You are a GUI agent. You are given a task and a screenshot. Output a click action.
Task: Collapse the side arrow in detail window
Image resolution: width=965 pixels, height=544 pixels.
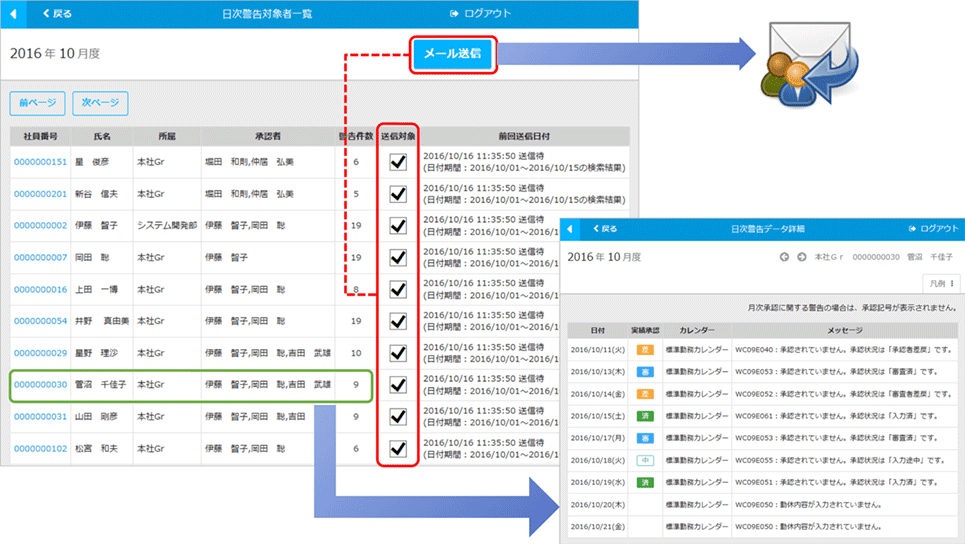(570, 229)
